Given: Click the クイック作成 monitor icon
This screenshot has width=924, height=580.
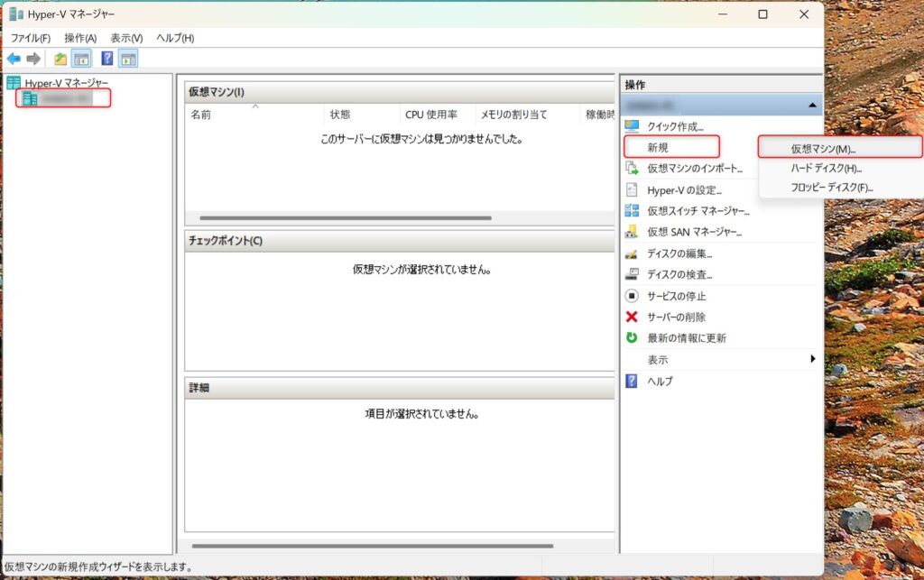Looking at the screenshot, I should click(632, 126).
